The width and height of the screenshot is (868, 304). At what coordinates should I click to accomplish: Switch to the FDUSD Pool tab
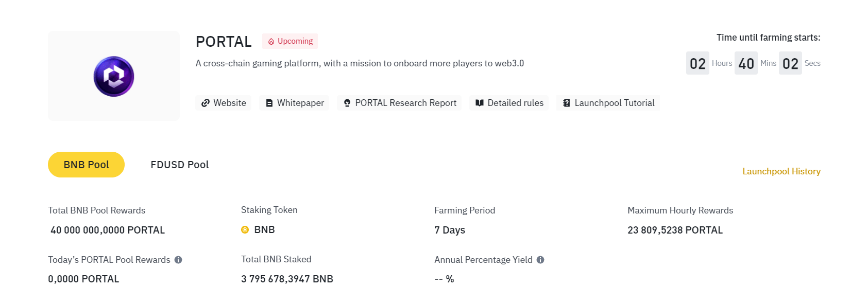[x=179, y=165]
